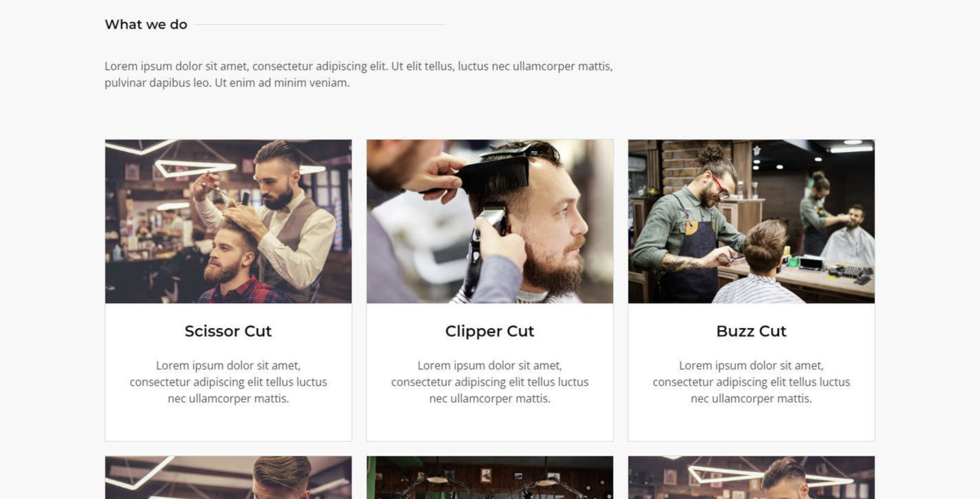980x499 pixels.
Task: Click the Clipper Cut description text
Action: click(x=490, y=382)
